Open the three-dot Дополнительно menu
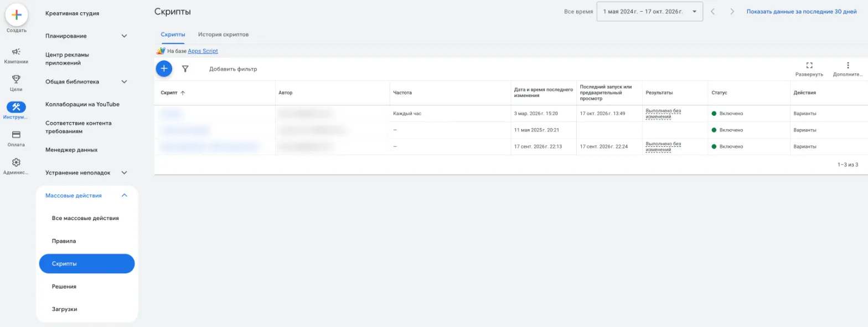868x327 pixels. 848,65
